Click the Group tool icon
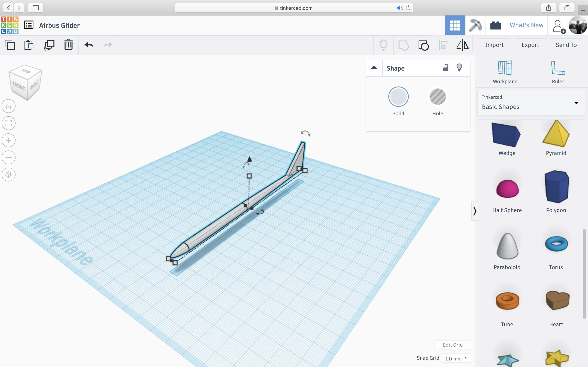 423,45
